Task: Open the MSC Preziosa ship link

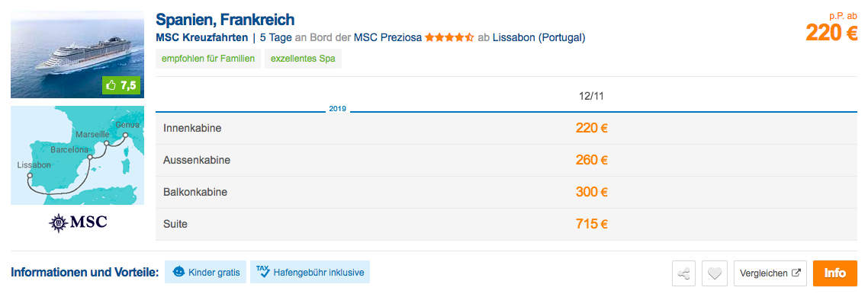Action: pyautogui.click(x=388, y=37)
